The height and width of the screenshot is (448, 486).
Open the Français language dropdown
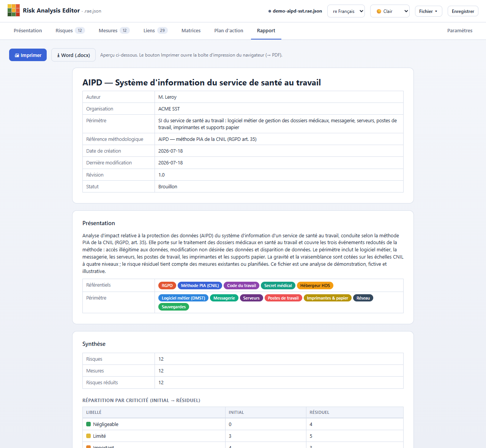pos(346,11)
